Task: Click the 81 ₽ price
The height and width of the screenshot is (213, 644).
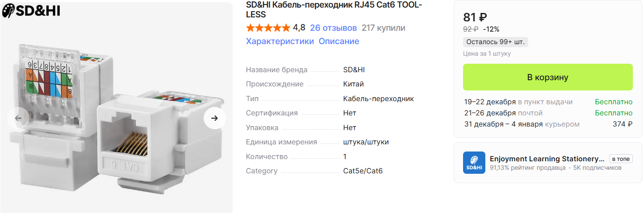Action: pyautogui.click(x=475, y=17)
